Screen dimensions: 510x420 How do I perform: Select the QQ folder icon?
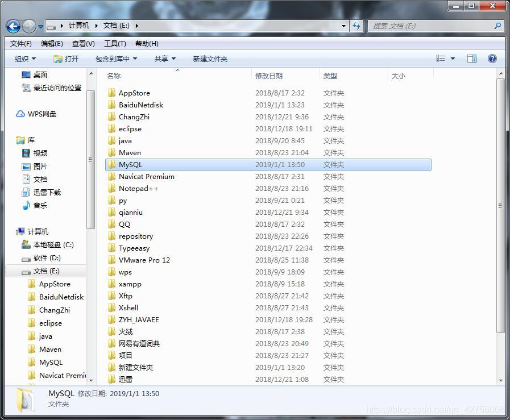[x=111, y=224]
